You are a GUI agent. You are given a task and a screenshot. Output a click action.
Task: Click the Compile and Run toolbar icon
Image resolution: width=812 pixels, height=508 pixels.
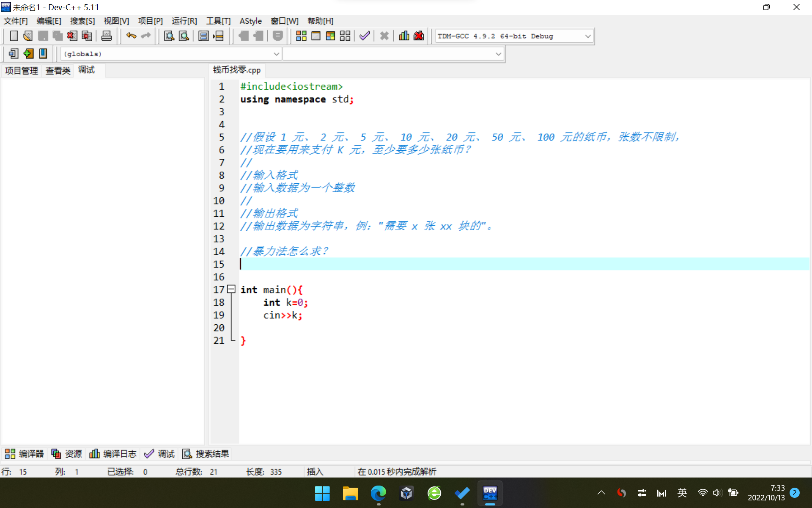pyautogui.click(x=330, y=36)
